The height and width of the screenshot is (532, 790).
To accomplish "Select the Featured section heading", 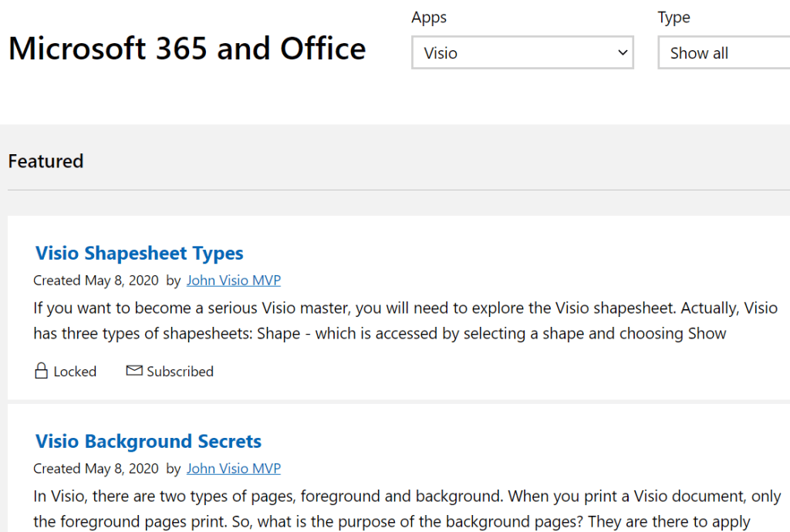I will coord(46,161).
